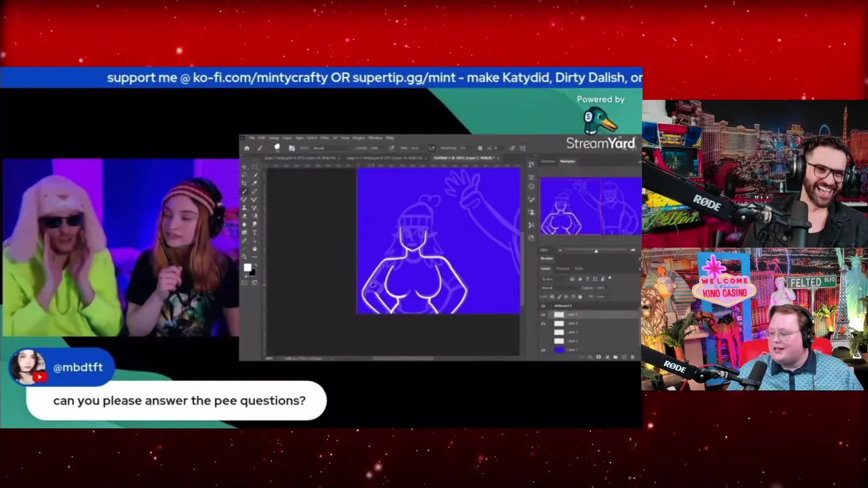Click the background black color swatch
The height and width of the screenshot is (488, 868).
[252, 272]
